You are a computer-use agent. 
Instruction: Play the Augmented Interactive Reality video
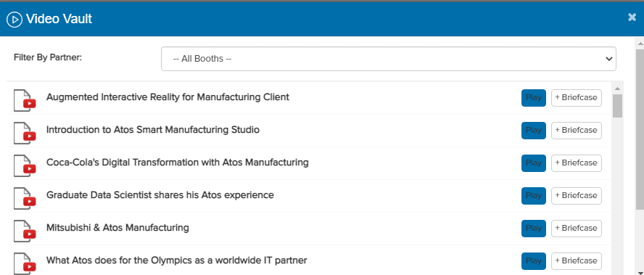(x=534, y=98)
